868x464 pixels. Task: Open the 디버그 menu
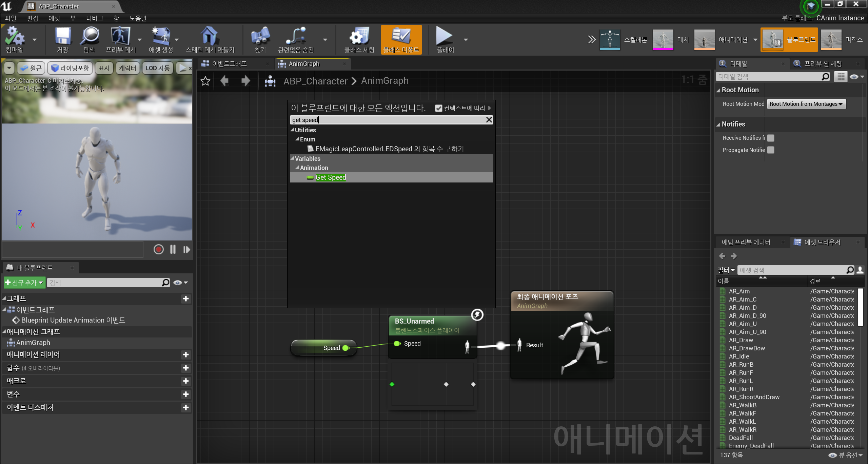click(95, 18)
